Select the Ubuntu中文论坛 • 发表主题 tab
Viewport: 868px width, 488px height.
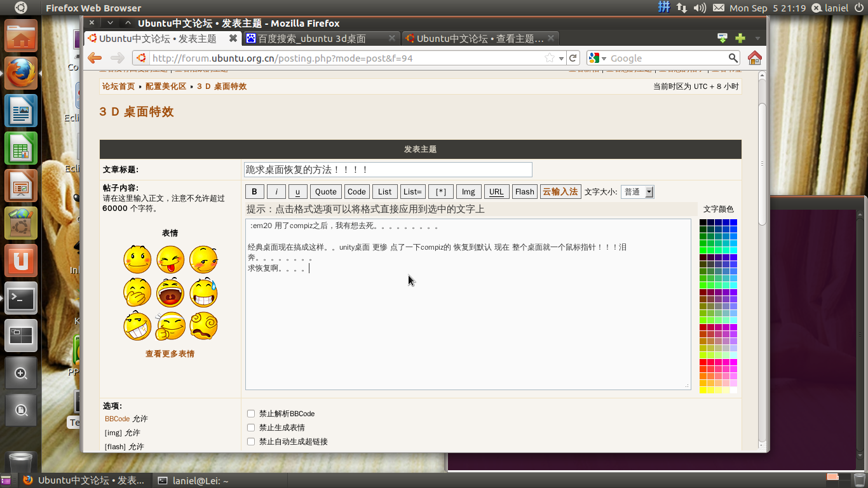[x=162, y=38]
